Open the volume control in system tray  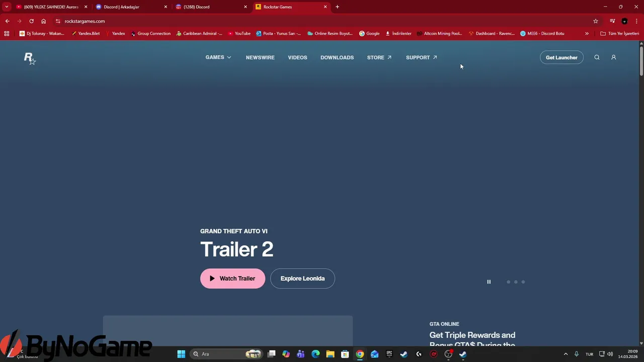(x=610, y=354)
